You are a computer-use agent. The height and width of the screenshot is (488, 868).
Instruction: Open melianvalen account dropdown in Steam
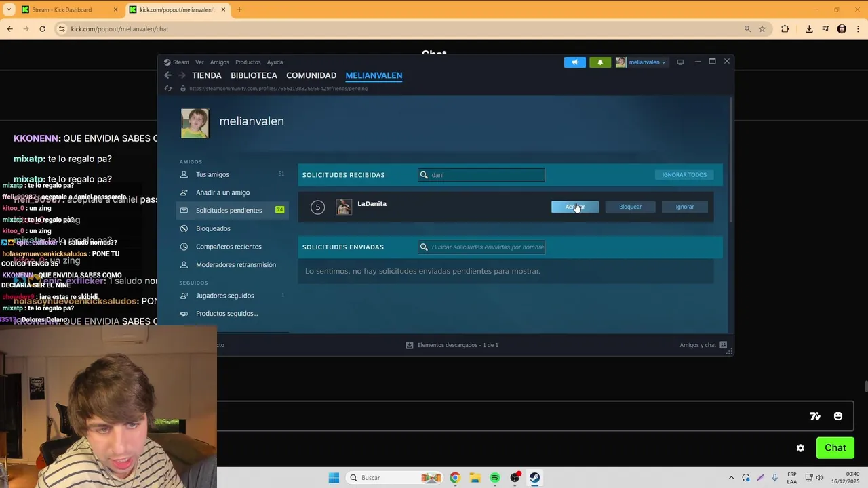click(x=641, y=62)
